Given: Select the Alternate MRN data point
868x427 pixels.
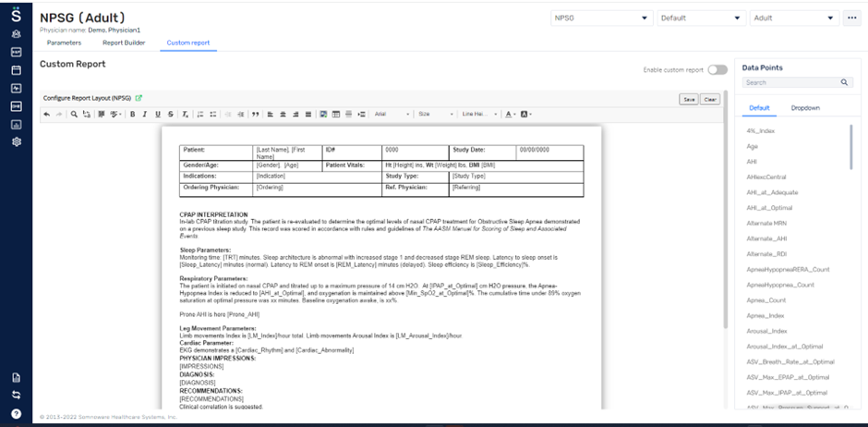Looking at the screenshot, I should 766,223.
